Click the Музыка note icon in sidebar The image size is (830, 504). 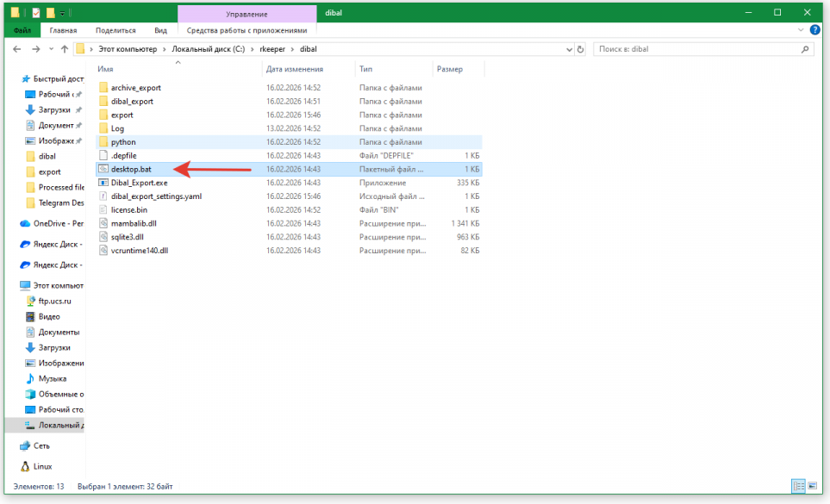click(x=30, y=378)
